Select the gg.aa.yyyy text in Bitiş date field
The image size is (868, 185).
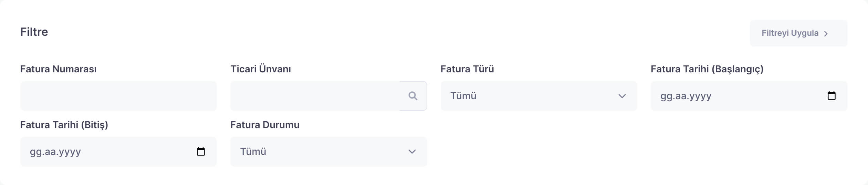55,152
